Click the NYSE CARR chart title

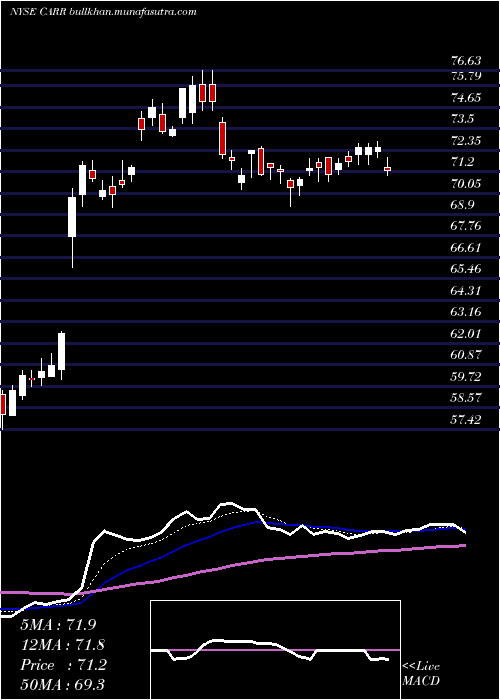tap(103, 12)
